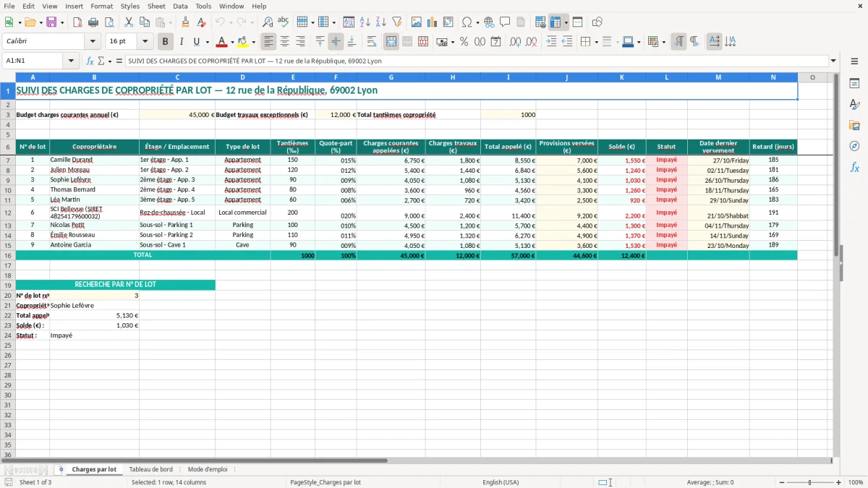The height and width of the screenshot is (488, 868).
Task: Click Merge and Center Cells icon
Action: (x=391, y=42)
